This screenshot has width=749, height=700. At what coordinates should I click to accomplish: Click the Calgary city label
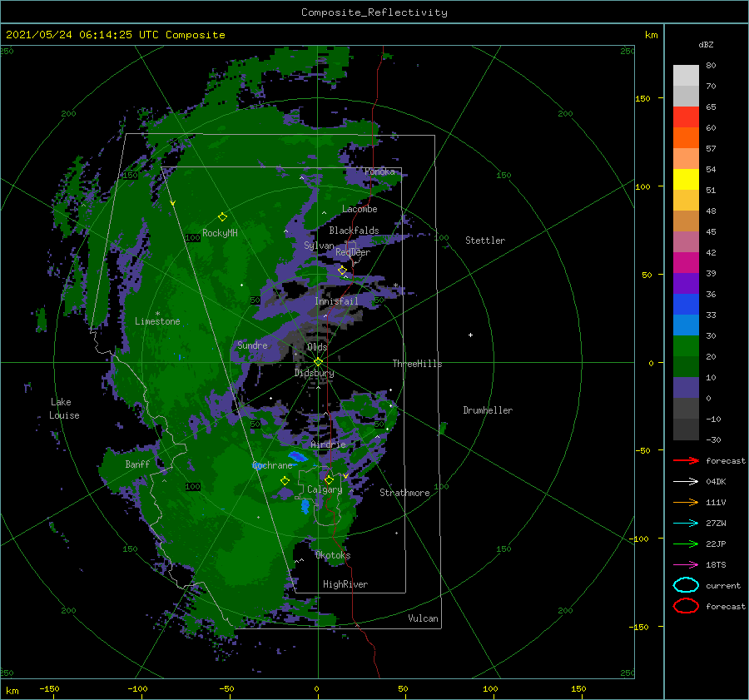click(x=325, y=489)
